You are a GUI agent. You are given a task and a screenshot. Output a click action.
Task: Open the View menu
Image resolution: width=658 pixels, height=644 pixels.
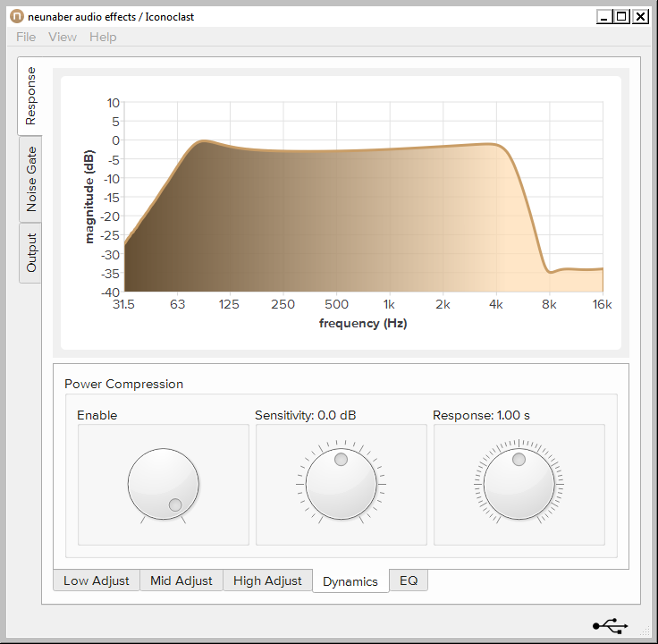click(x=63, y=37)
